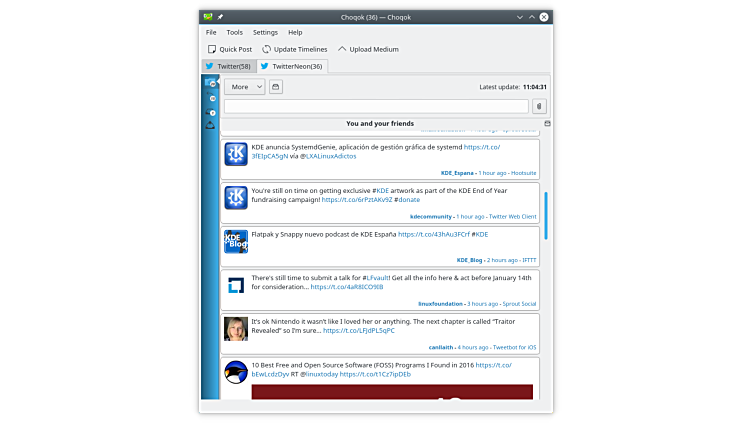Select the home timeline sidebar icon
Image resolution: width=752 pixels, height=423 pixels.
(x=210, y=84)
